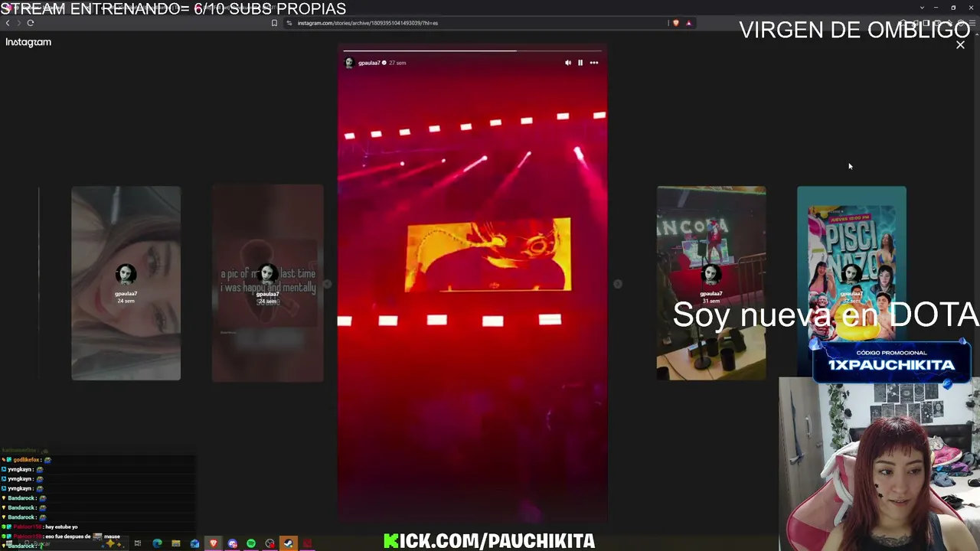Mute the Instagram story audio
This screenshot has width=980, height=551.
pos(567,63)
